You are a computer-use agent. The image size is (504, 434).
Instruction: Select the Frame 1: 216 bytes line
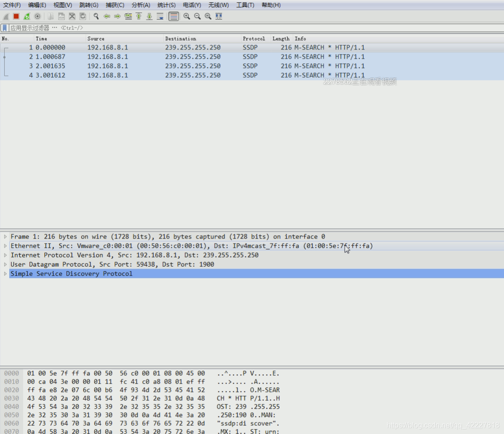(256, 237)
